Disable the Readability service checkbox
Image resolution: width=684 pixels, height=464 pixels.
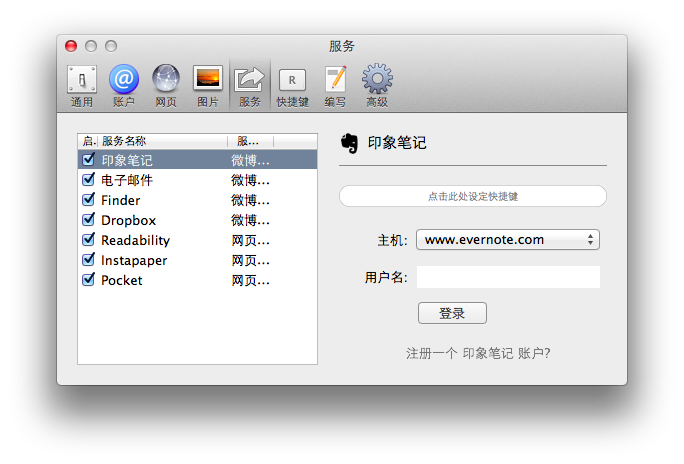point(89,240)
